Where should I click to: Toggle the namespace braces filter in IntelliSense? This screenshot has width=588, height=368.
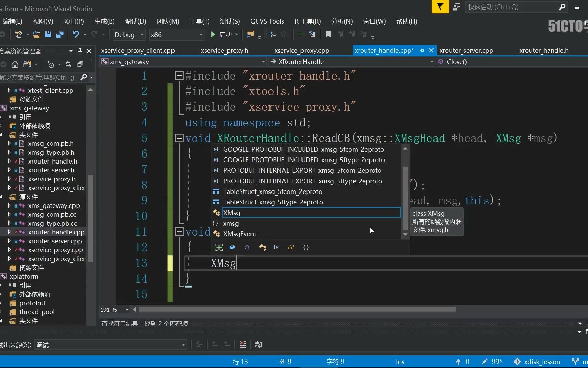click(306, 247)
